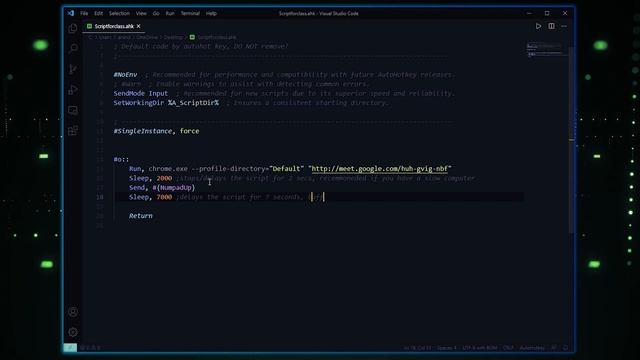Open Remote Explorer view in activity bar
Image resolution: width=640 pixels, height=360 pixels.
point(73,110)
